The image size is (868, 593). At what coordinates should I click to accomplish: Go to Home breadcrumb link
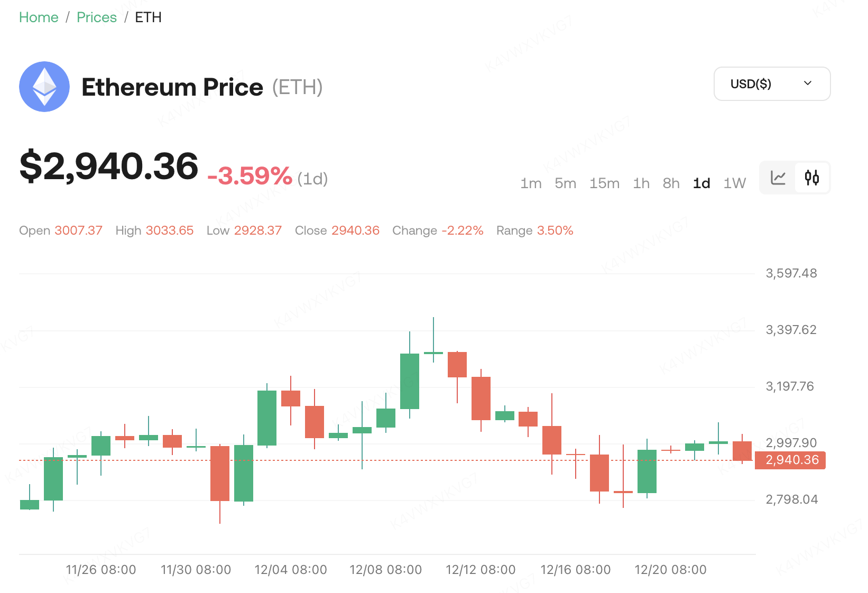click(x=39, y=17)
